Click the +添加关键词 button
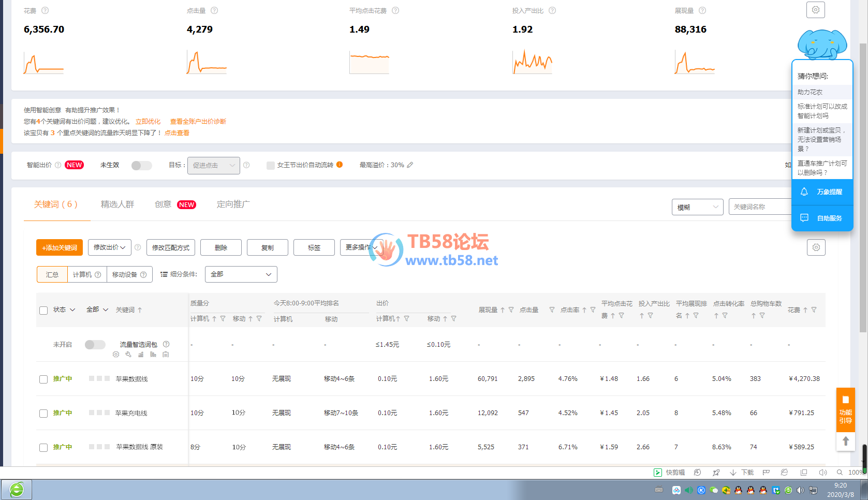Screen dimensions: 868x500 (x=60, y=247)
